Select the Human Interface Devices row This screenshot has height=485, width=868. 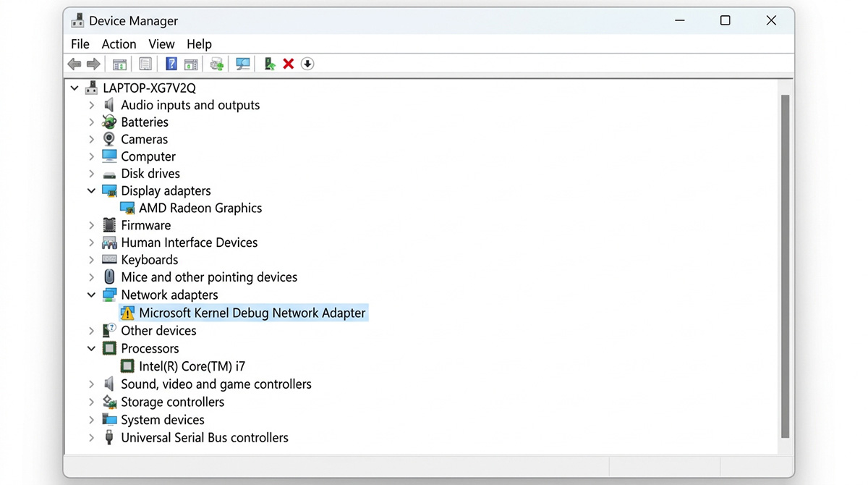(190, 242)
